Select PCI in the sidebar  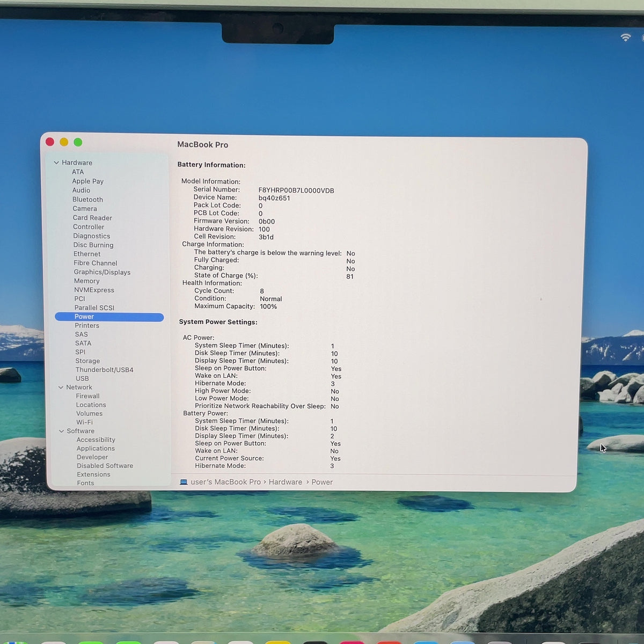tap(79, 299)
